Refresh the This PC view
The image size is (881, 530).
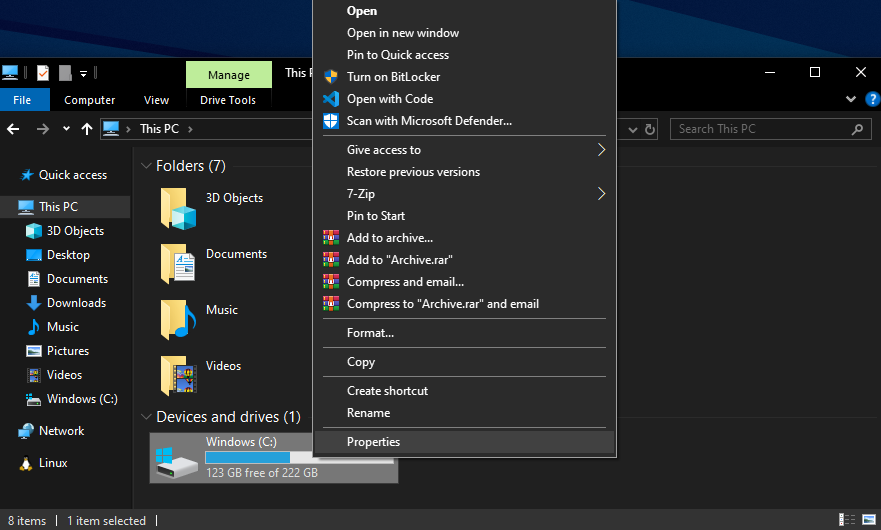(650, 129)
